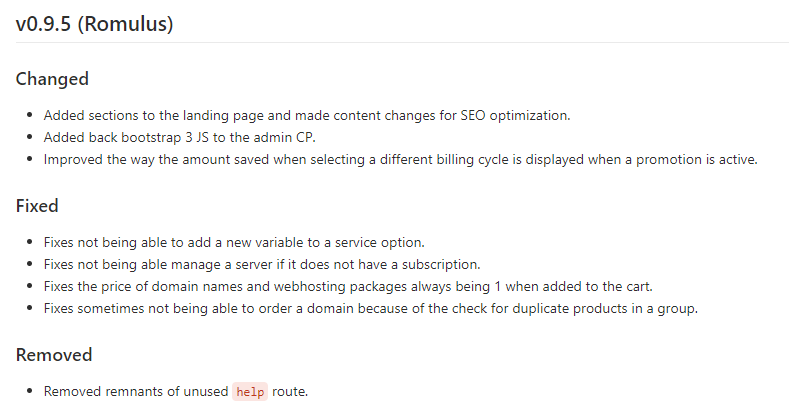Click the word route after help
789x413 pixels.
(290, 392)
